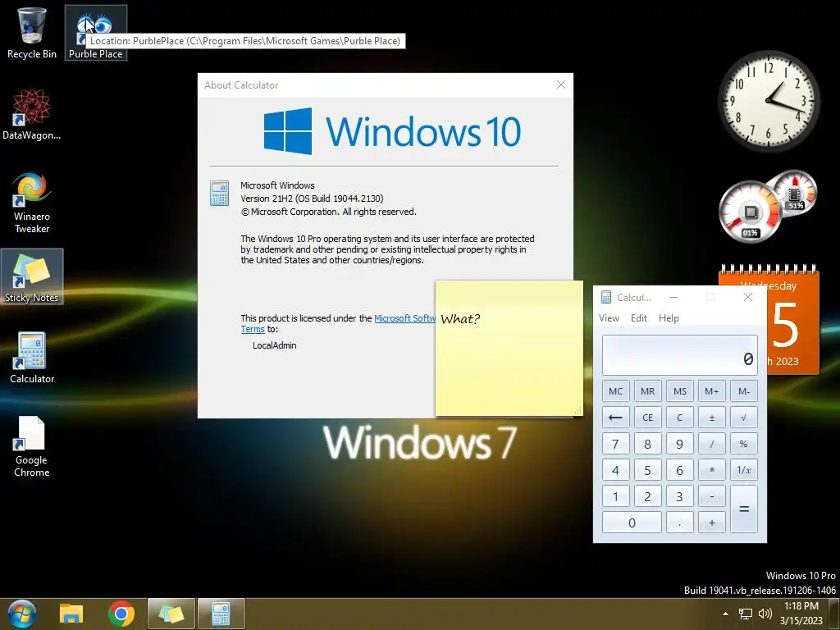The width and height of the screenshot is (840, 630).
Task: Click the minus button in Calculator
Action: coord(712,496)
